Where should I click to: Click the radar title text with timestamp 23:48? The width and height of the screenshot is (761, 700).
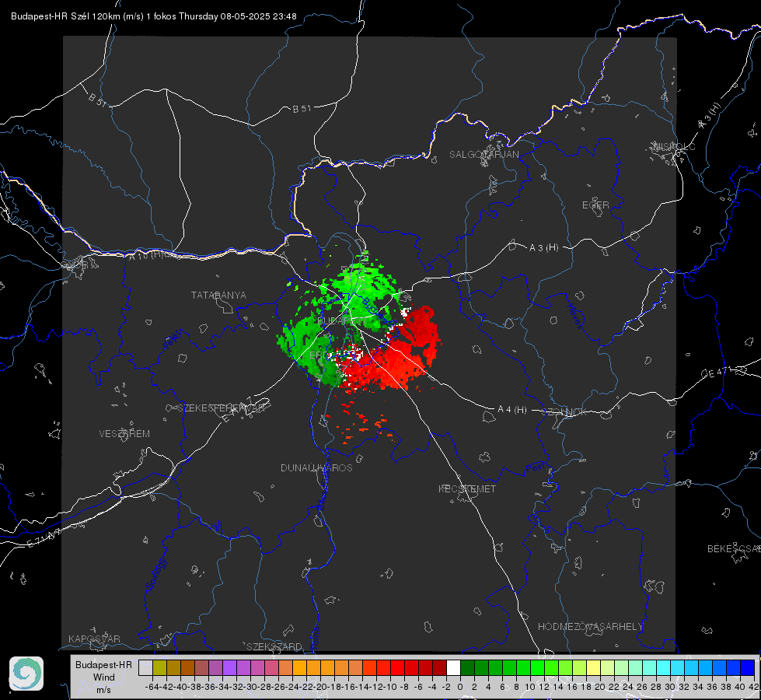pyautogui.click(x=153, y=16)
